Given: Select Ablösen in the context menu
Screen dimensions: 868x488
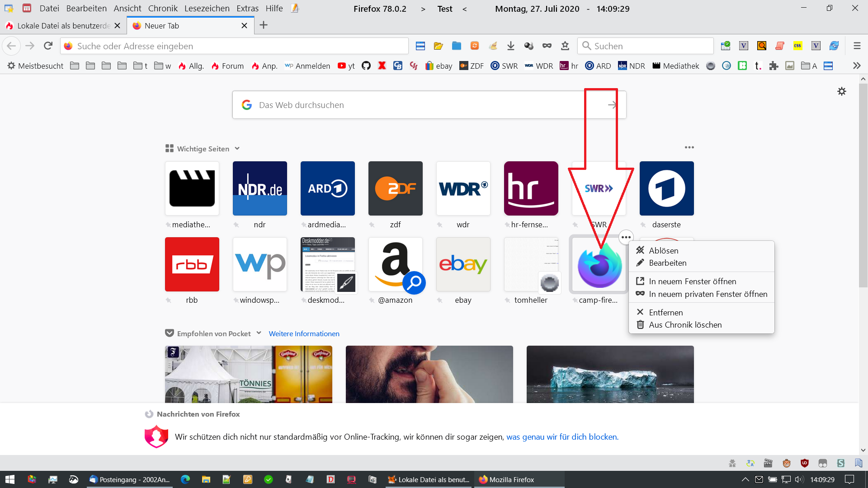Looking at the screenshot, I should click(x=663, y=250).
